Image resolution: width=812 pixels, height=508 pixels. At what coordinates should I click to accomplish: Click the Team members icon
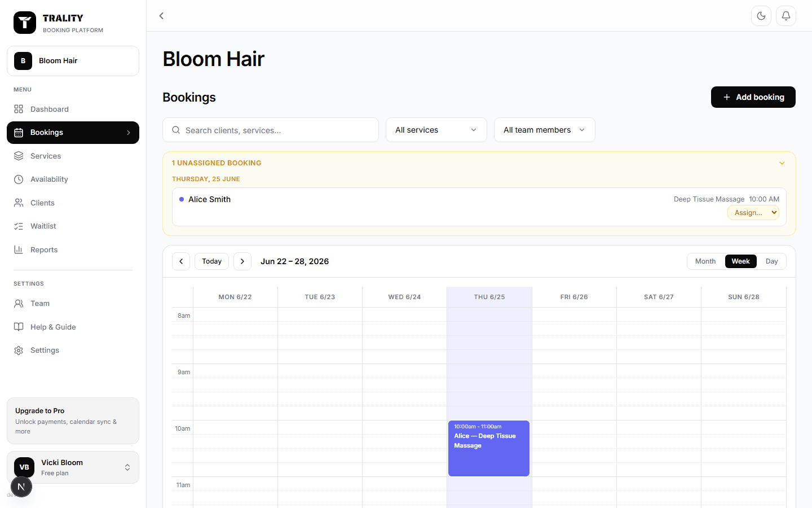coord(19,304)
